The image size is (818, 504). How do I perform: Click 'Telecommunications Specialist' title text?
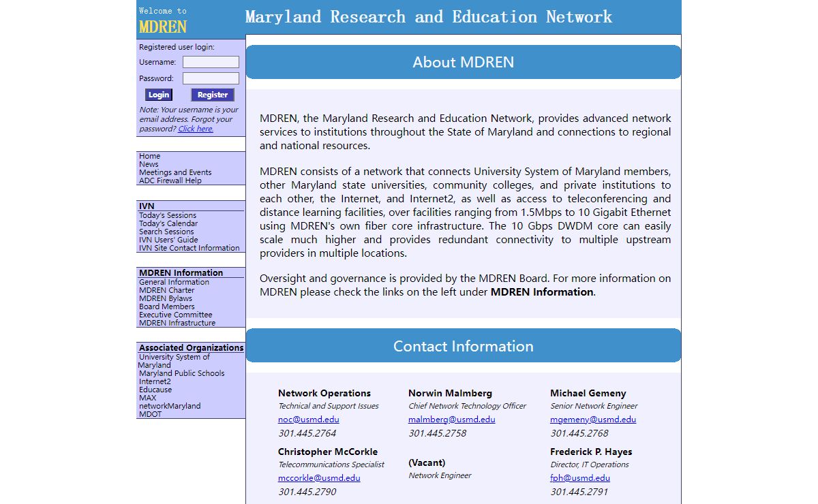pyautogui.click(x=331, y=464)
